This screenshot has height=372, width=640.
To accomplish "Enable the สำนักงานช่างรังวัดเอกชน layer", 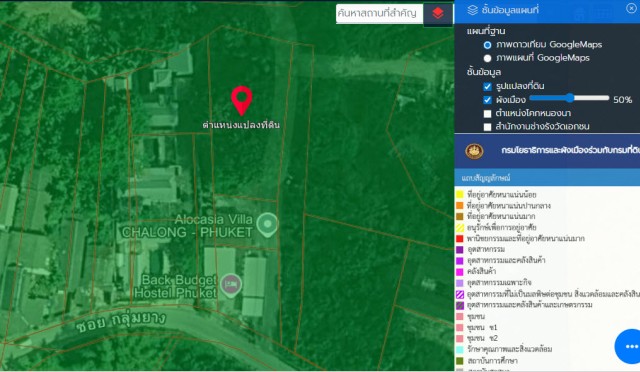I will 487,127.
